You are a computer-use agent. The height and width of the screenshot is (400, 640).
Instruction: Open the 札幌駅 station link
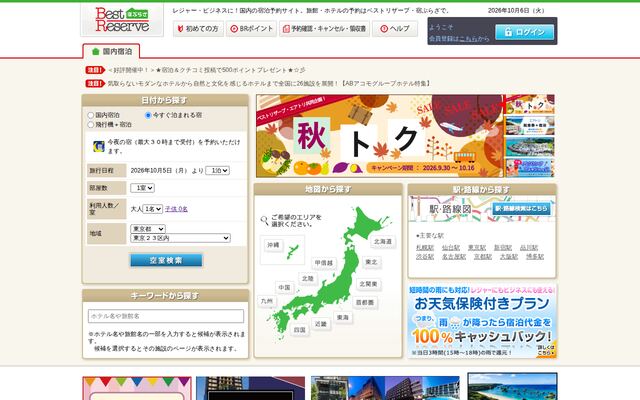pos(425,248)
